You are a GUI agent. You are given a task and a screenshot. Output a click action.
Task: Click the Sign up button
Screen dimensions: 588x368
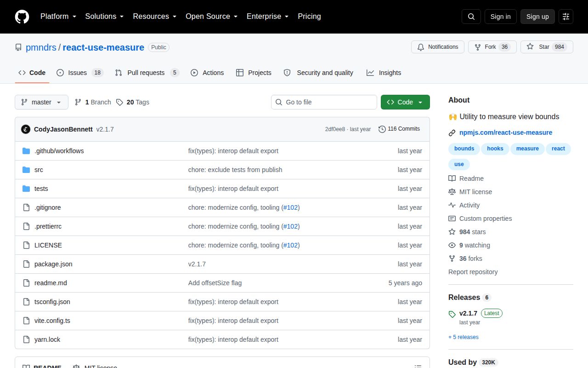537,17
